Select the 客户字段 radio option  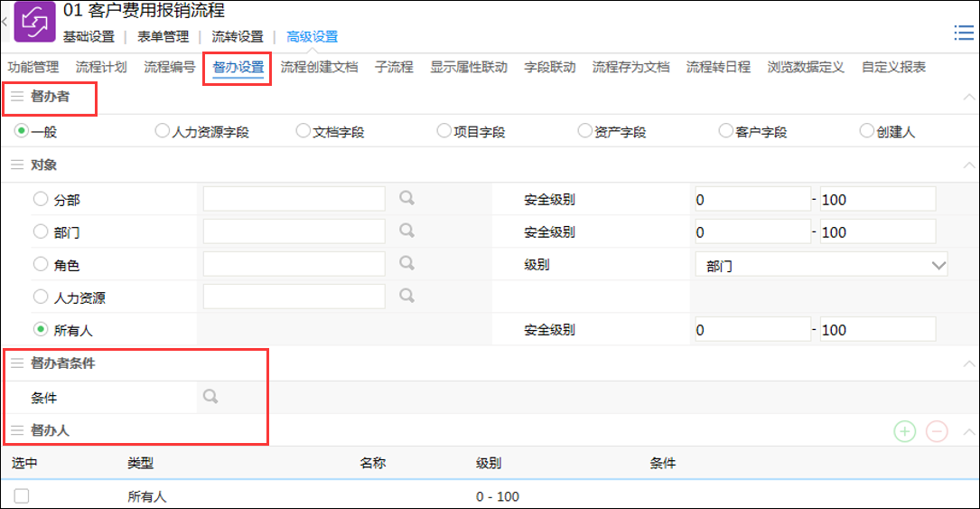[x=725, y=131]
